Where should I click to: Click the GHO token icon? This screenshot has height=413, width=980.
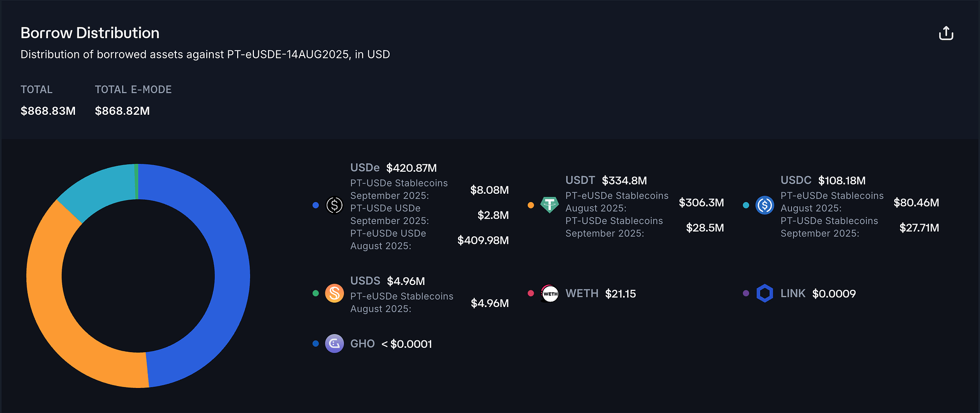[334, 343]
